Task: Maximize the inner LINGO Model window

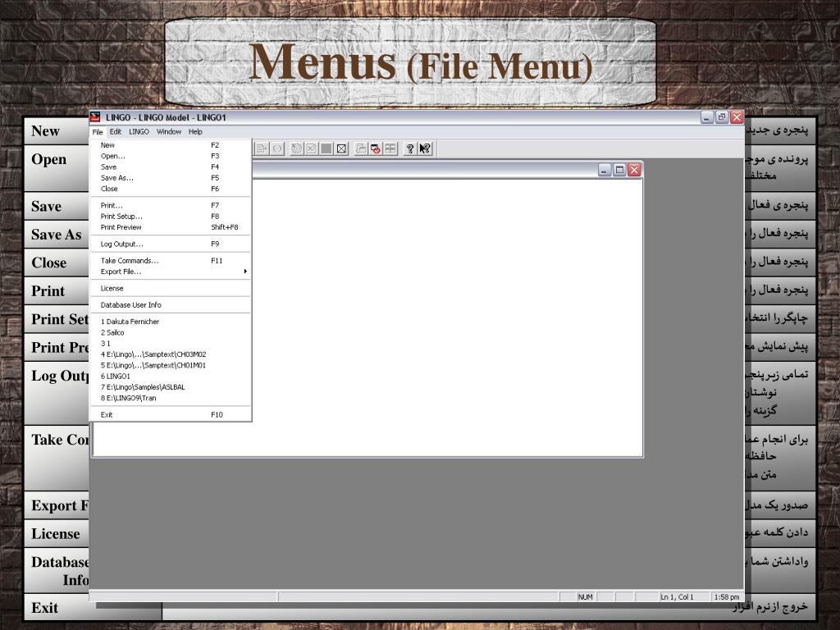Action: (619, 170)
